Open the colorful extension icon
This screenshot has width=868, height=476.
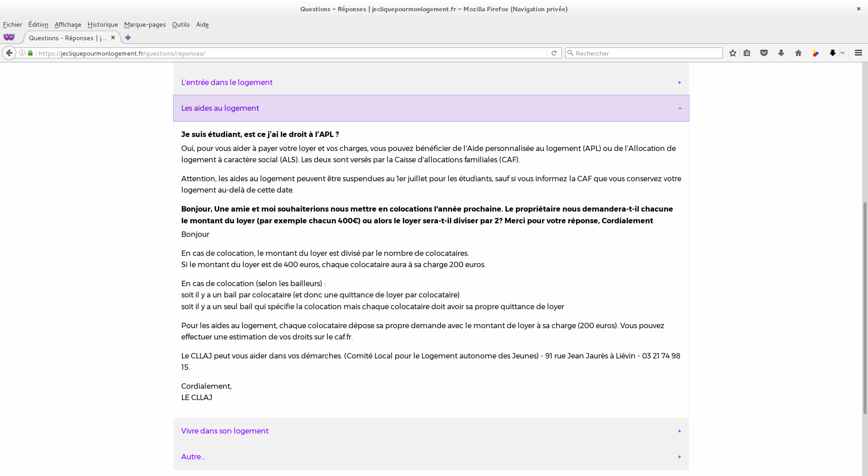(x=816, y=53)
